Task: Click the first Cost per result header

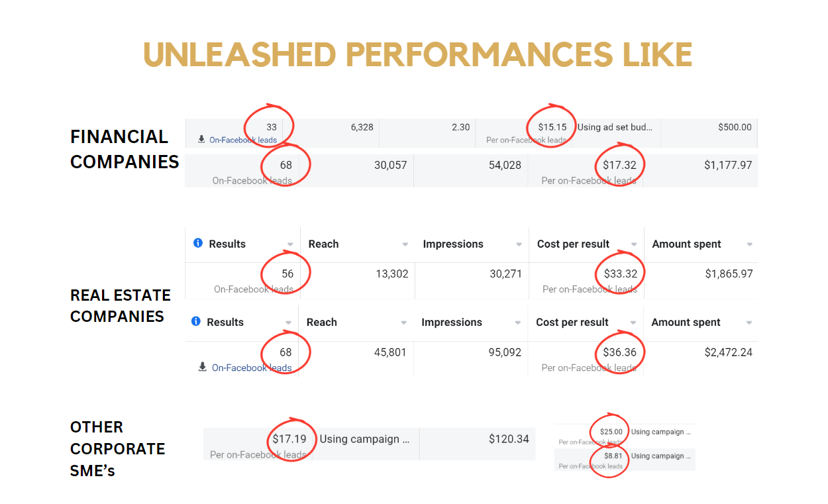Action: [x=573, y=244]
